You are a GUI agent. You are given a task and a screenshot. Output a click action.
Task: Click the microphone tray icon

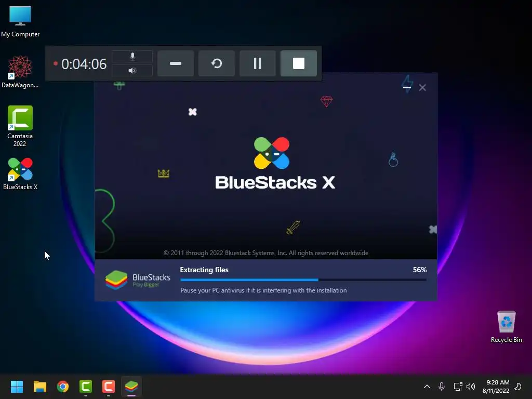(442, 387)
